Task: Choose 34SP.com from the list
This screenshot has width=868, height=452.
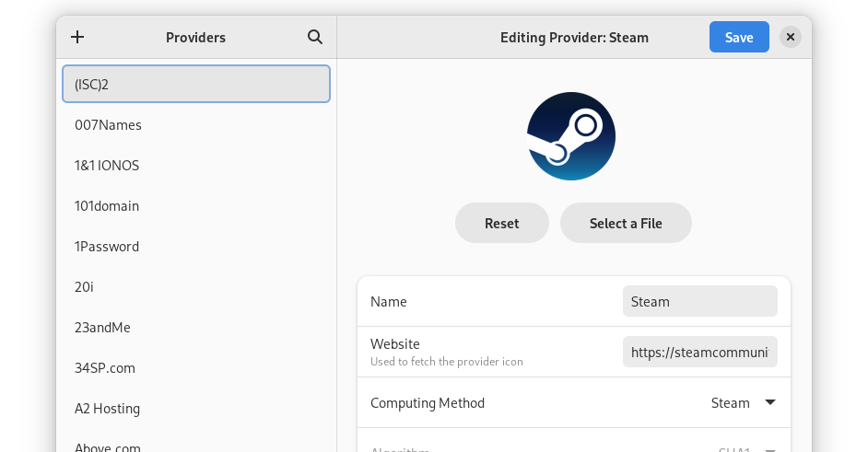Action: [x=195, y=367]
